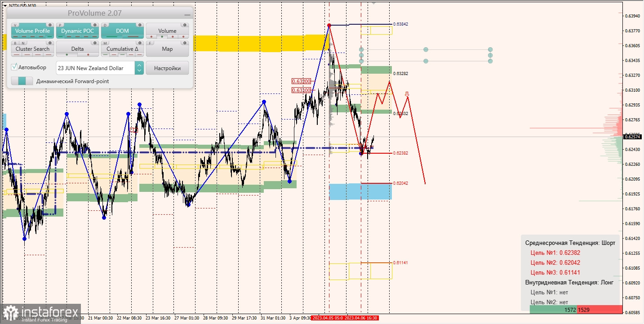
Task: Open the NZDUSD,M30 chart dropdown triangle
Action: [x=5, y=5]
